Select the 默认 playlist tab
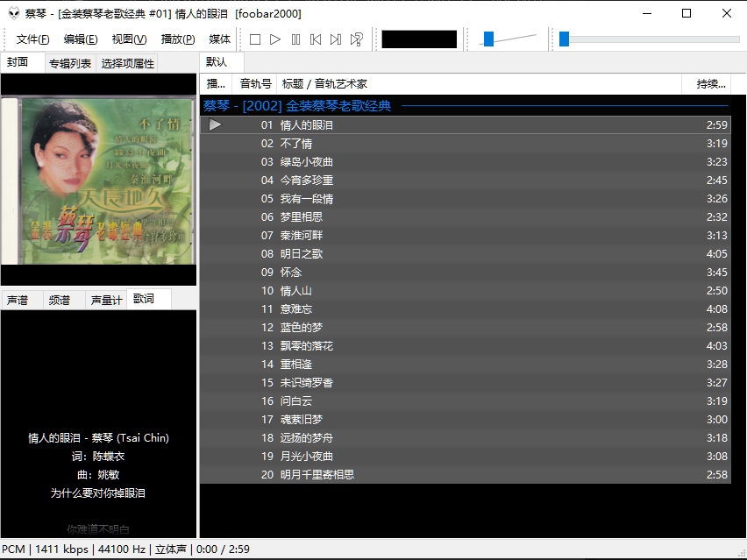Screen dimensions: 747x560 (222, 62)
